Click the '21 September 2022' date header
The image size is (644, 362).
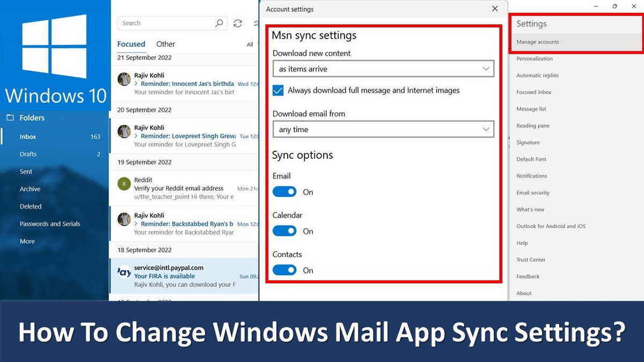point(144,57)
